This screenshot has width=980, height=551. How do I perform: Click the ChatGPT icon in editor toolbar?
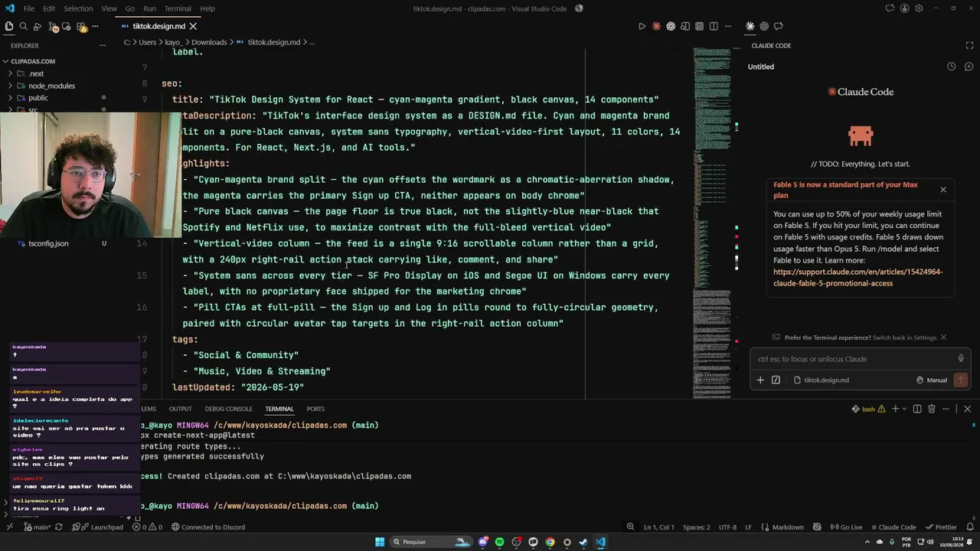(x=671, y=26)
